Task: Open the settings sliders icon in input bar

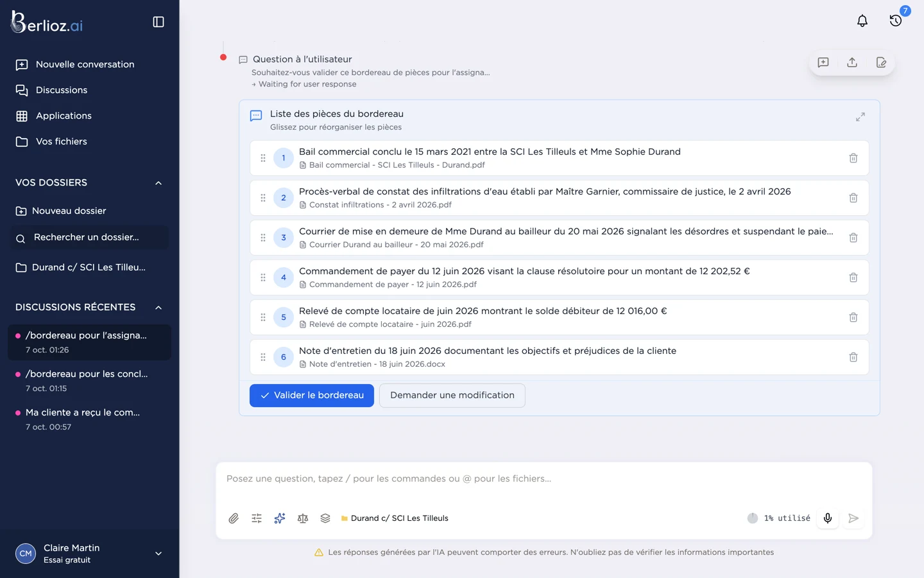Action: (257, 518)
